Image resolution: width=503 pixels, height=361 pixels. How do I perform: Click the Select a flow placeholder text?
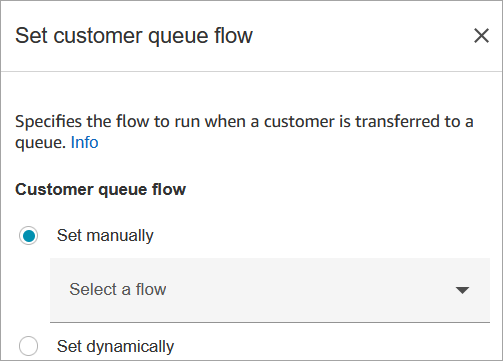(x=118, y=289)
